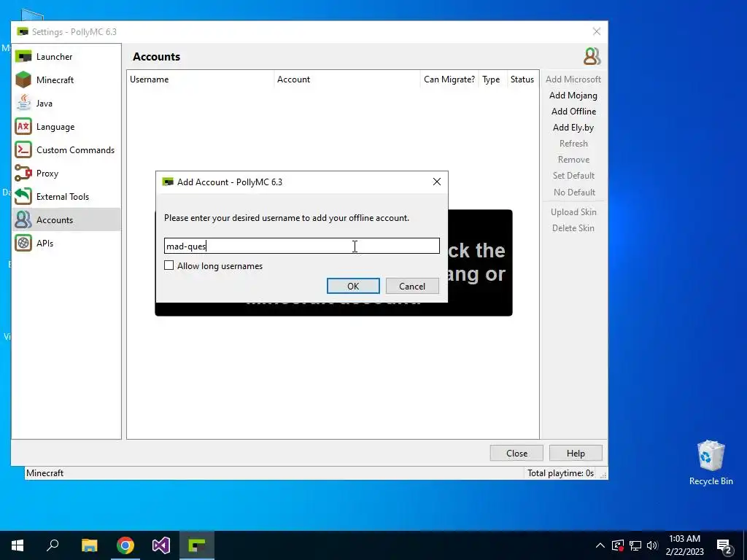
Task: Switch to the Launcher settings page
Action: [x=66, y=57]
